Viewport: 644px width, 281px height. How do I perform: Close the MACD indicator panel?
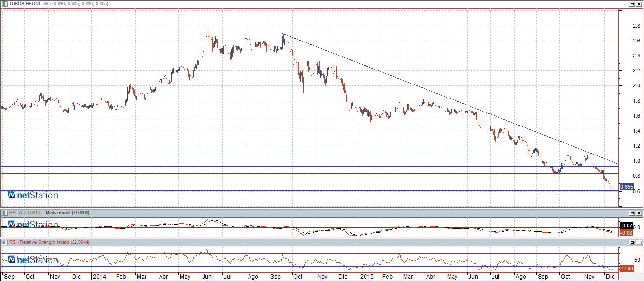[639, 213]
